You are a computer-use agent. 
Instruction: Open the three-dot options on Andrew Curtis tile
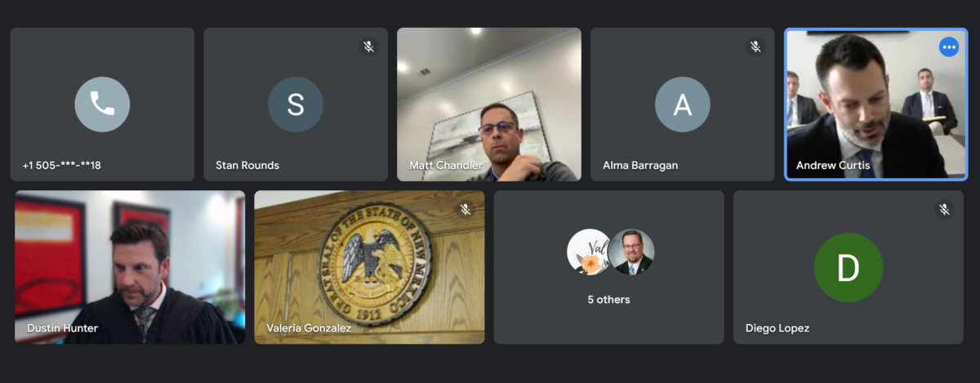[948, 47]
